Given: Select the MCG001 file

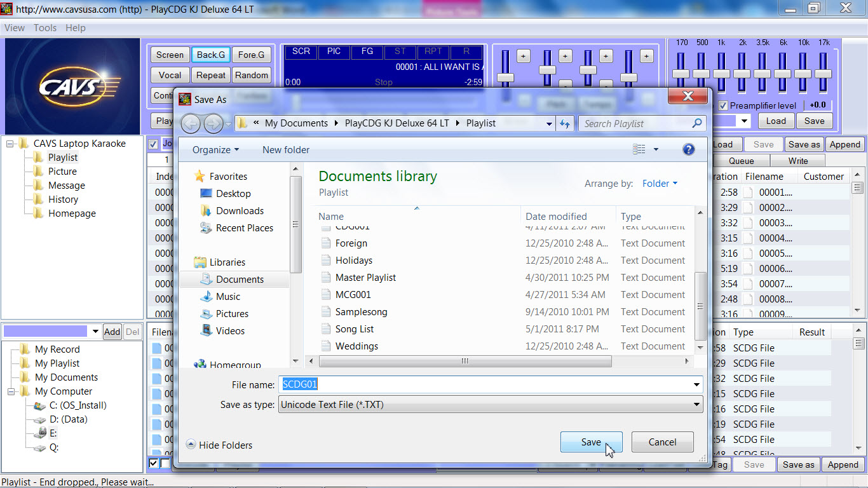Looking at the screenshot, I should (353, 295).
